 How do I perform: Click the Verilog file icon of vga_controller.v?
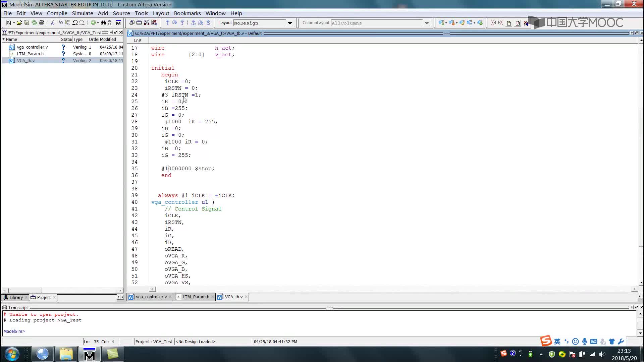(x=12, y=47)
